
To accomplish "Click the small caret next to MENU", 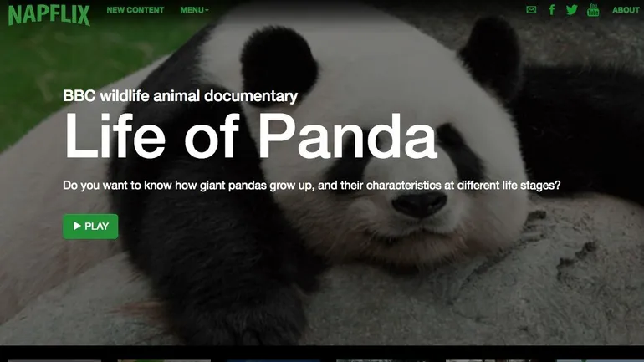I will (207, 10).
